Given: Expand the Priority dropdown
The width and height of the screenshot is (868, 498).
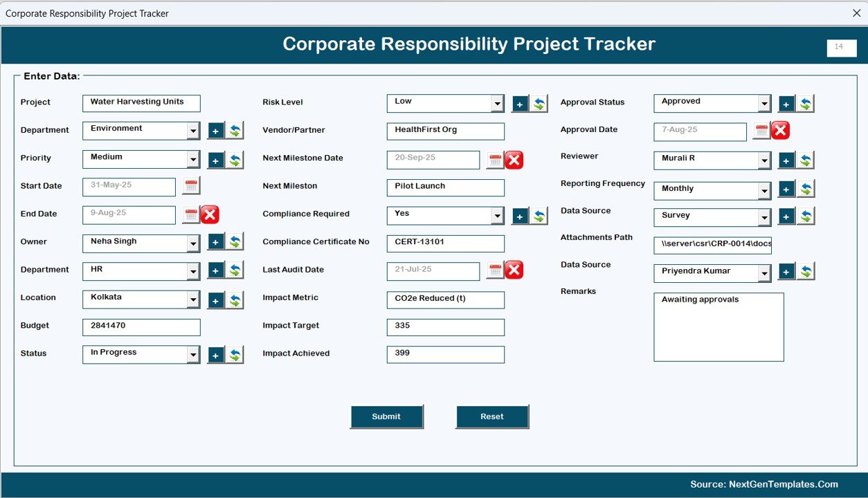Looking at the screenshot, I should coord(193,160).
